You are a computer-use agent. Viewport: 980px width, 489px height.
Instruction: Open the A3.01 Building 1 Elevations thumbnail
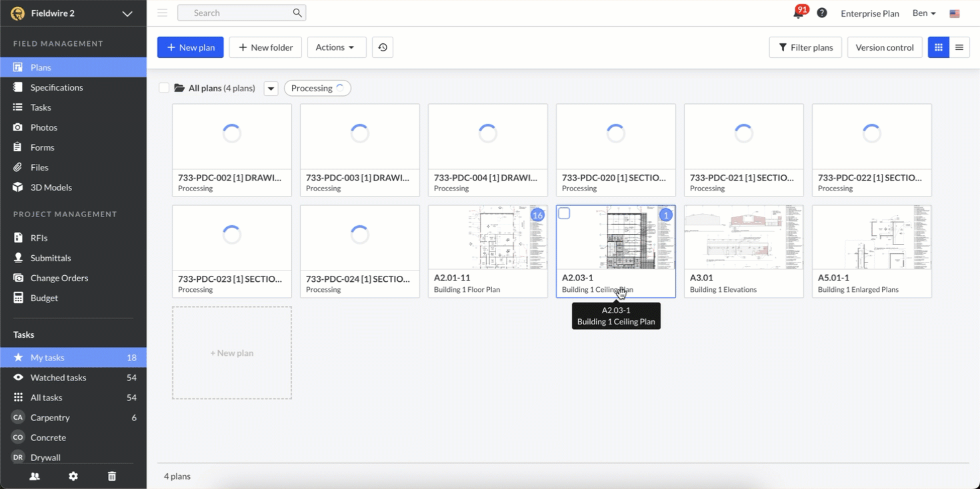(x=743, y=238)
